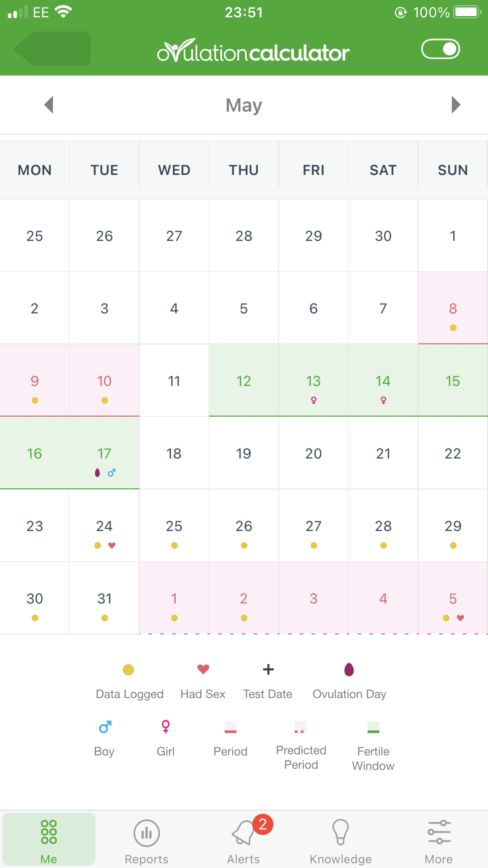
Task: Tap the yellow Data Logged swatch
Action: 128,669
